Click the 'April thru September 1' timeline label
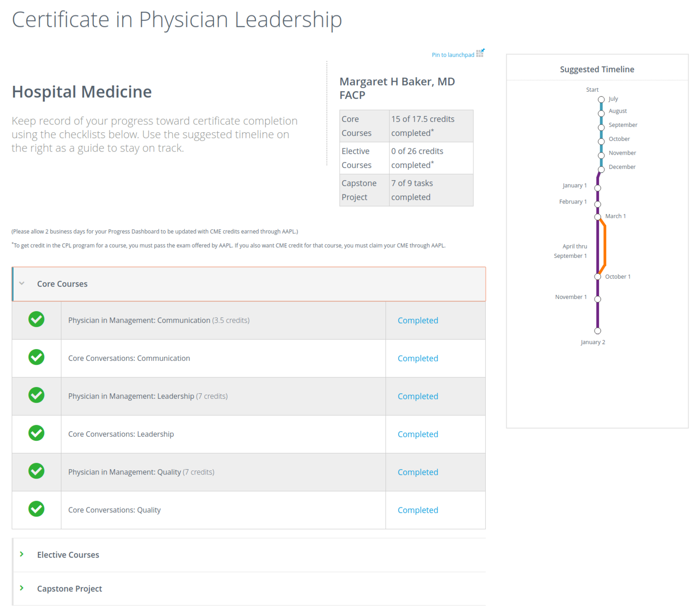 pyautogui.click(x=570, y=251)
